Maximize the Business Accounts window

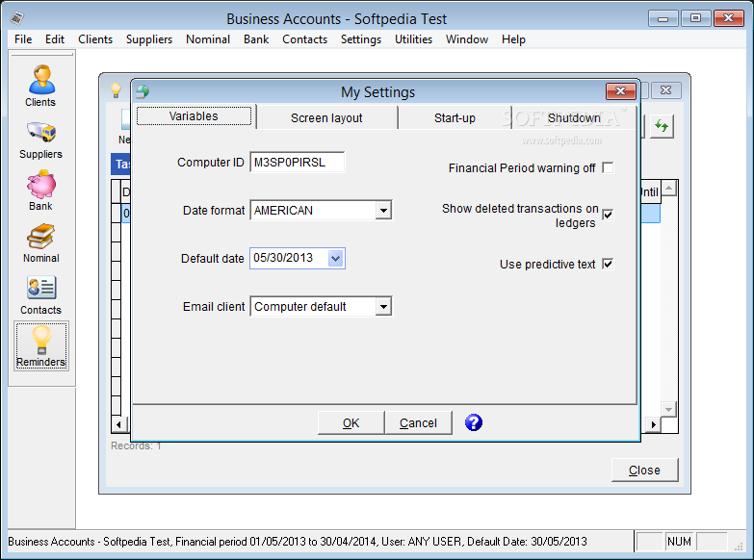(x=695, y=18)
